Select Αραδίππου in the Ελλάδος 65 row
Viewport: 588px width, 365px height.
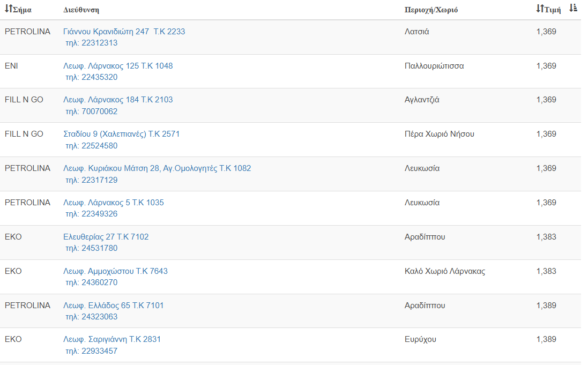tap(425, 306)
